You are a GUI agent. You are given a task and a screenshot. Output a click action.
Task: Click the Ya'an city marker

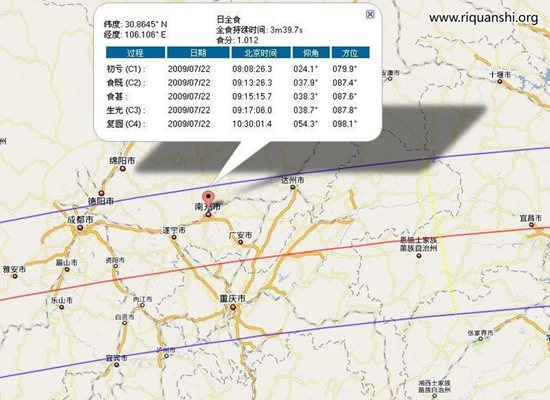[x=15, y=276]
